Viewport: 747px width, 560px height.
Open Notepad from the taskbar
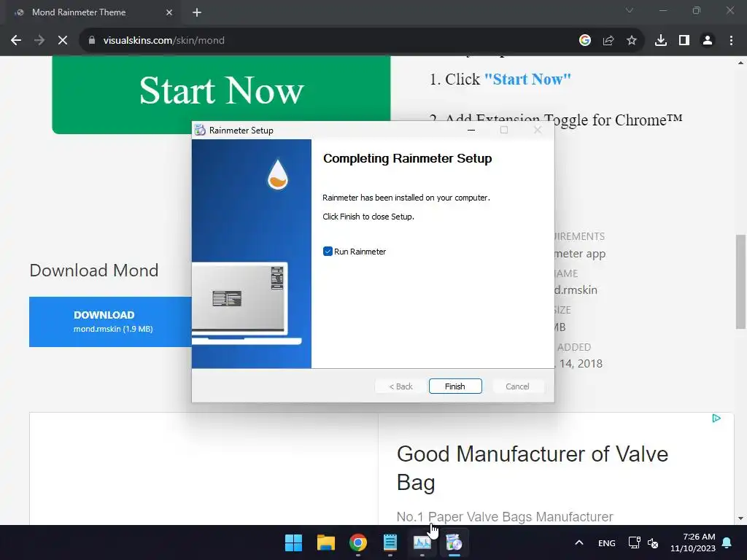390,542
